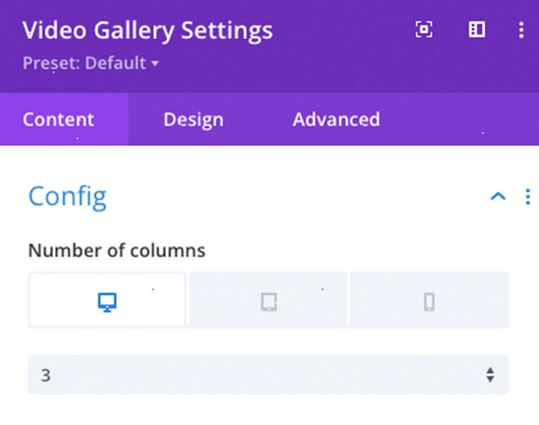Switch to the Design tab

coord(194,119)
